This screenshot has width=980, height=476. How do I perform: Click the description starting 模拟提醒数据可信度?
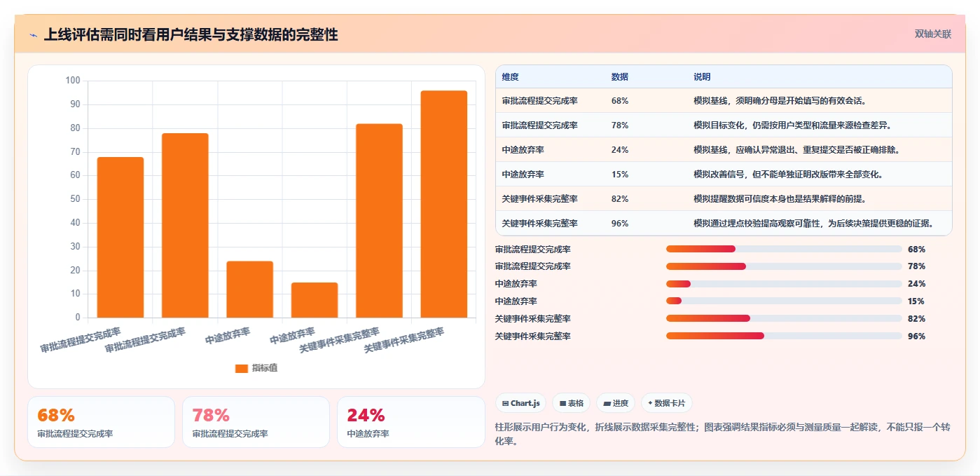pyautogui.click(x=780, y=199)
